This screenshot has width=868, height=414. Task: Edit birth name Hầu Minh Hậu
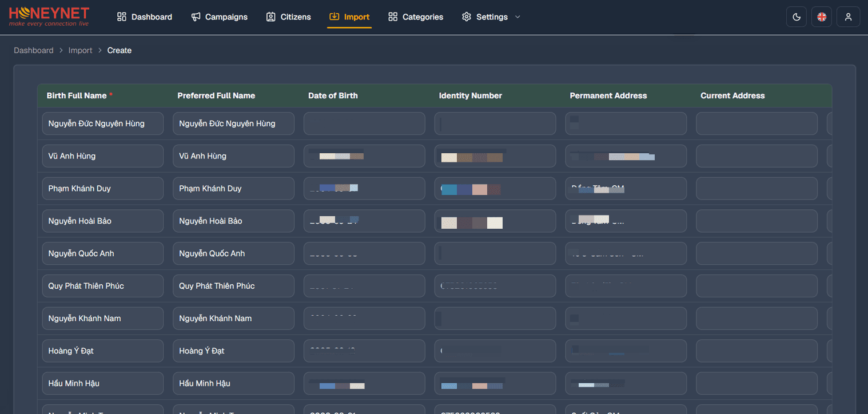[103, 383]
